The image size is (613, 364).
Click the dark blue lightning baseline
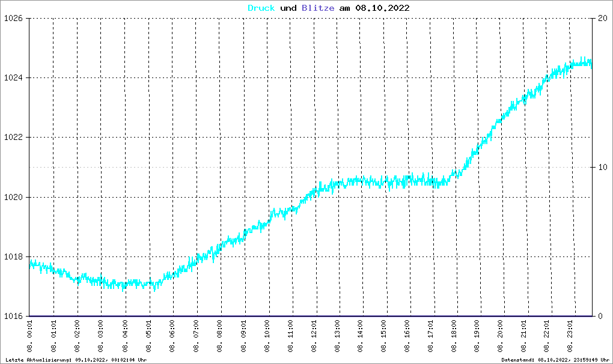(311, 316)
